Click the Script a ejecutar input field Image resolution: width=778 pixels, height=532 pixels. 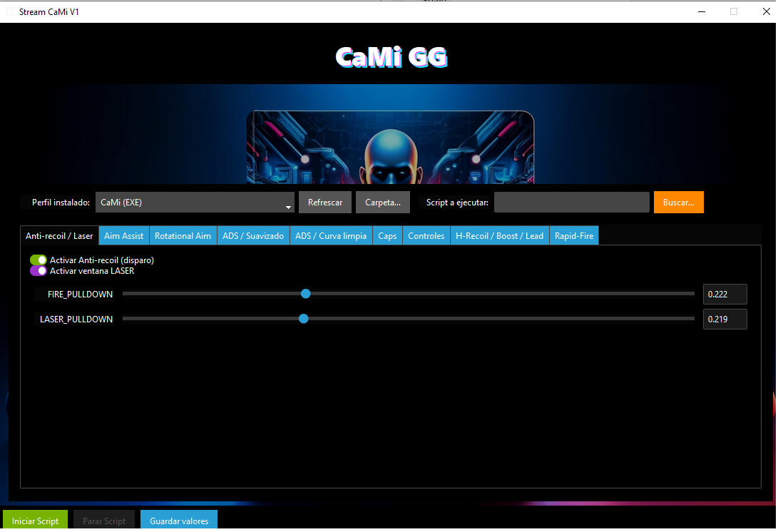(x=571, y=202)
